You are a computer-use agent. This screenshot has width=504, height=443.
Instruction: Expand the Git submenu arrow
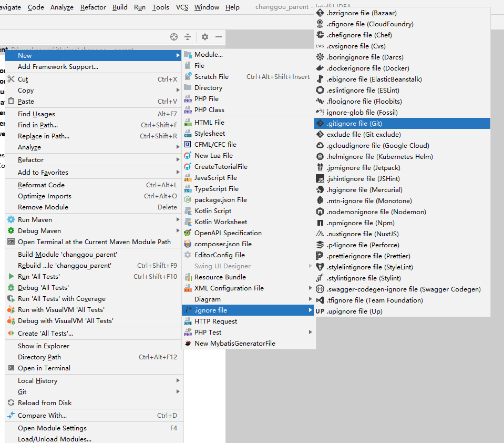click(178, 391)
